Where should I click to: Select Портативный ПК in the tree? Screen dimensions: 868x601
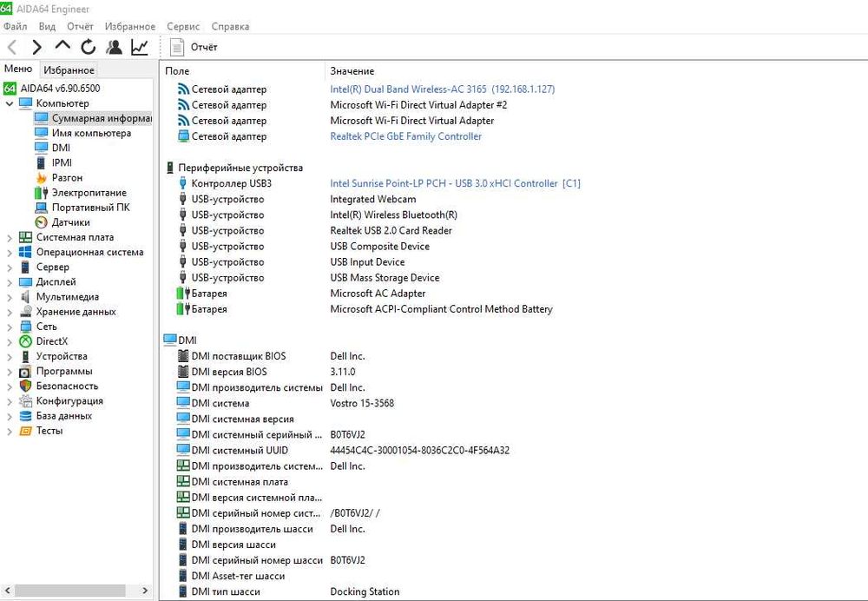point(91,208)
